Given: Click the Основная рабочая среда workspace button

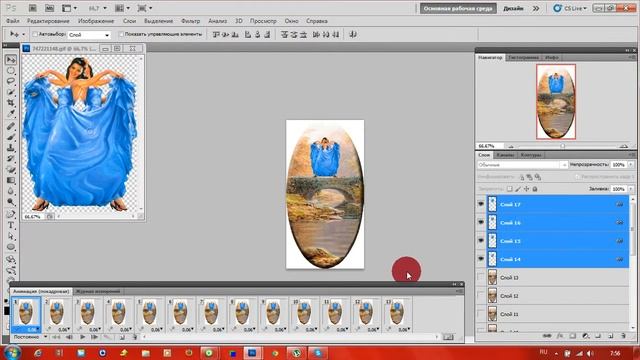Looking at the screenshot, I should tap(458, 8).
